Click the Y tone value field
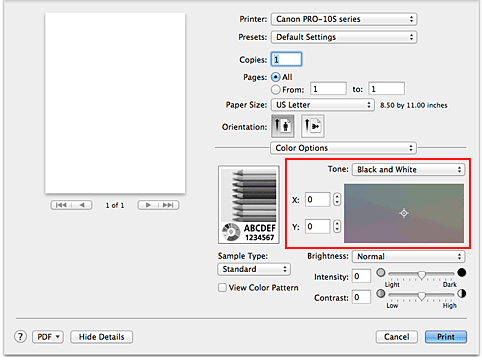This screenshot has width=482, height=360. 318,227
